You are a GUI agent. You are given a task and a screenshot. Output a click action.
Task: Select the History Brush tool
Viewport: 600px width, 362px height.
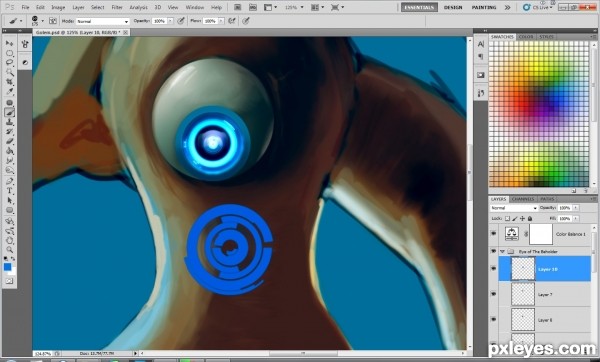(10, 132)
